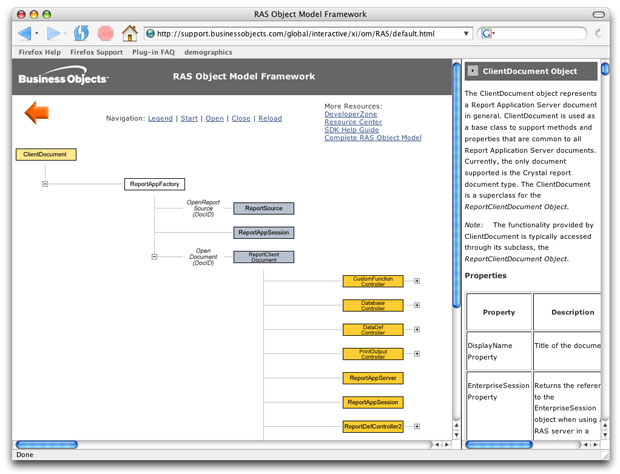Click the horizontal scrollbar thumb of description pane

(499, 445)
